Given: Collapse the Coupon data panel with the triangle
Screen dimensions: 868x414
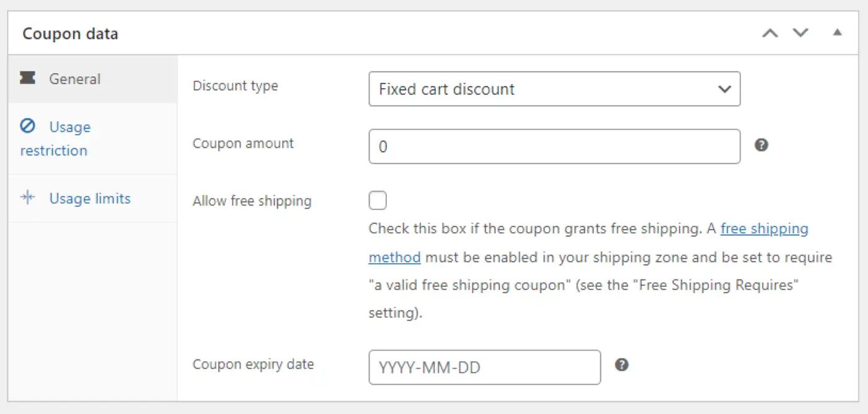Looking at the screenshot, I should pos(838,32).
